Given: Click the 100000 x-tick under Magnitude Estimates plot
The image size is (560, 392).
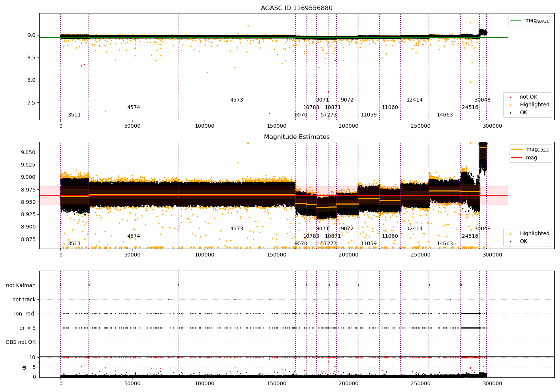Looking at the screenshot, I should (205, 255).
